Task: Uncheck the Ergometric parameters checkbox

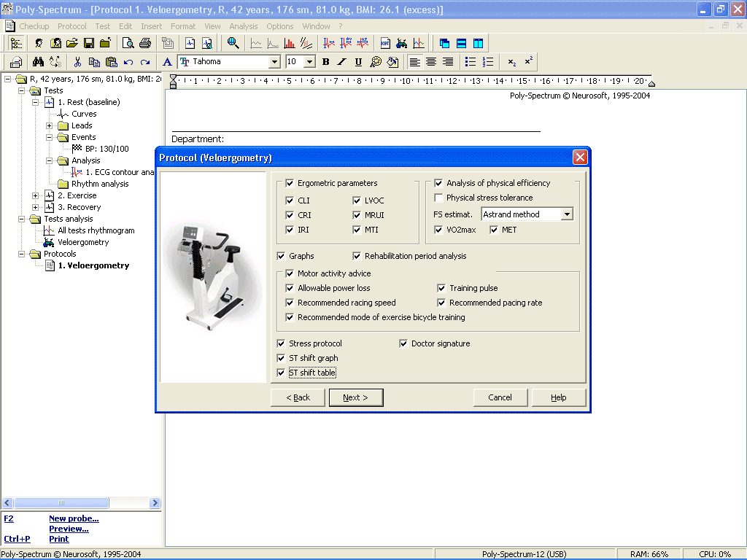Action: pyautogui.click(x=290, y=183)
